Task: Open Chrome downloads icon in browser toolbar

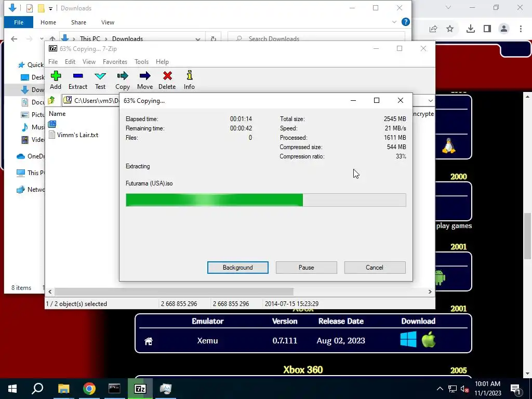Action: (471, 29)
